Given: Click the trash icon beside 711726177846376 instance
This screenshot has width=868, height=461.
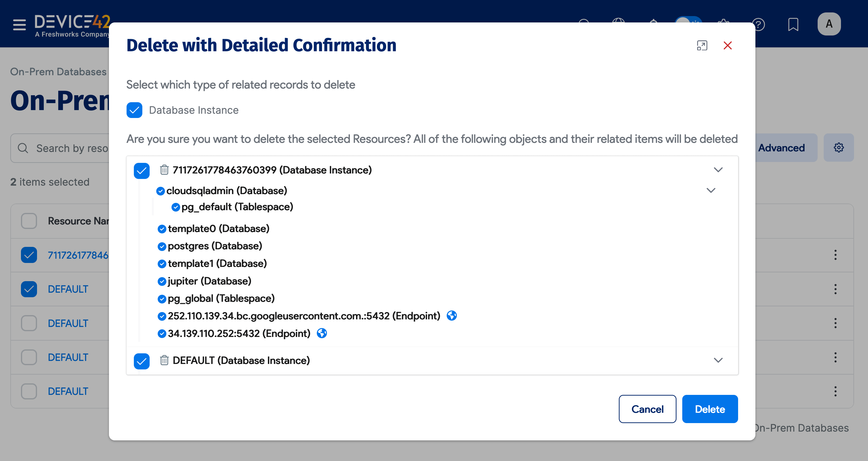Looking at the screenshot, I should pyautogui.click(x=164, y=170).
